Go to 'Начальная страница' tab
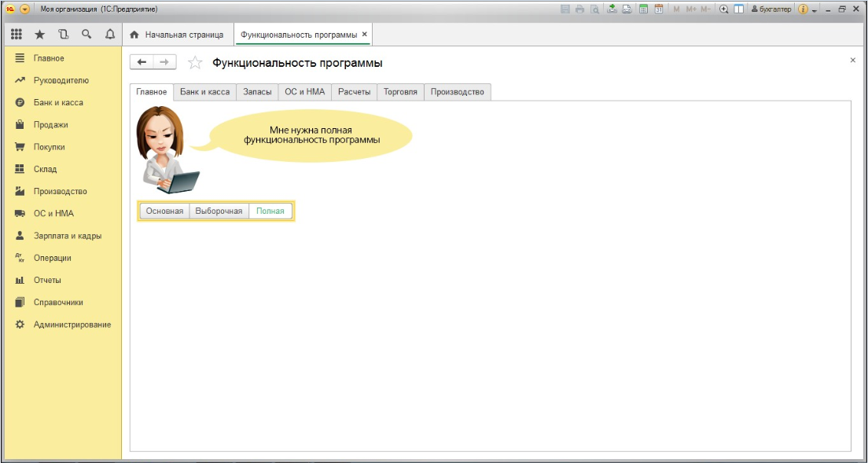The width and height of the screenshot is (868, 463). (177, 35)
